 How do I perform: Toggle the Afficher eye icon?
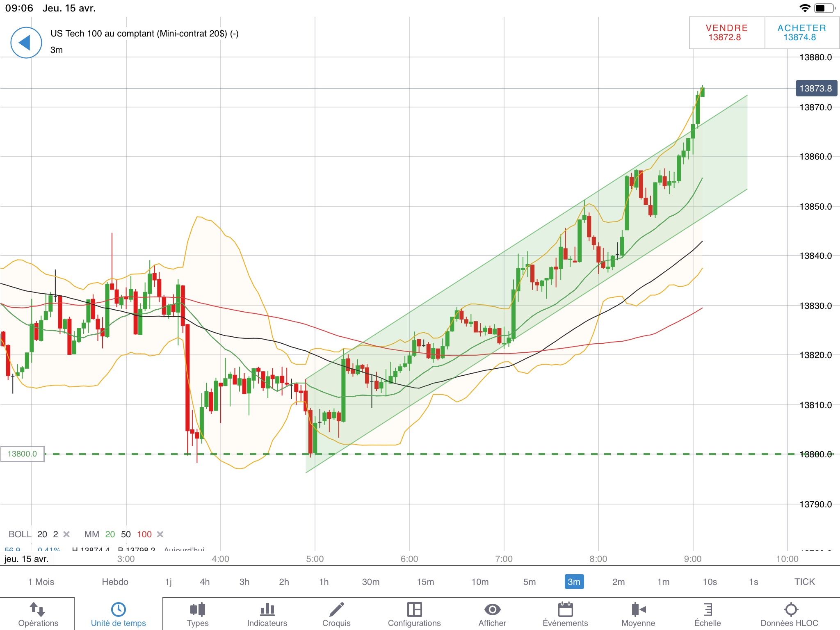click(492, 609)
